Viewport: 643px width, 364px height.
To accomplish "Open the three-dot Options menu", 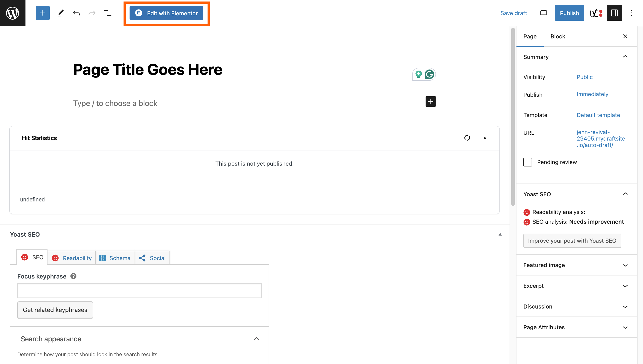I will (632, 13).
